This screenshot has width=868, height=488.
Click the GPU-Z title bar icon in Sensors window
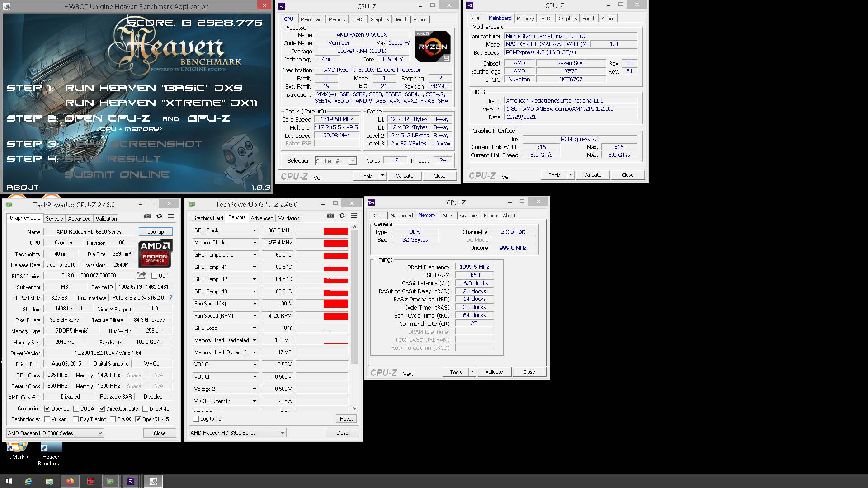click(x=192, y=205)
